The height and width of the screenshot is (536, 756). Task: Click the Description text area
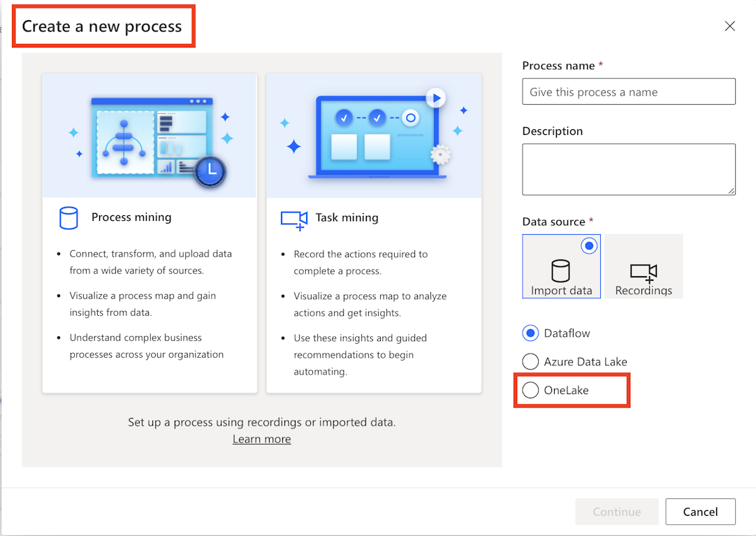pyautogui.click(x=629, y=169)
